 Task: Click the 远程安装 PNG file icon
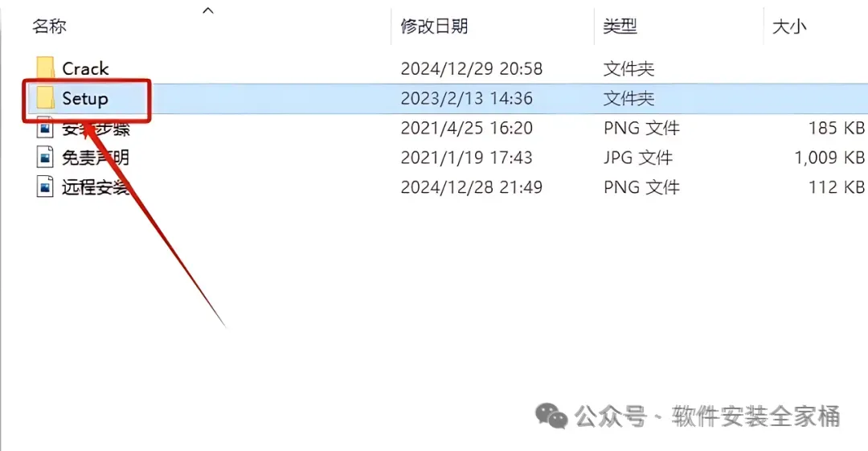click(x=45, y=187)
